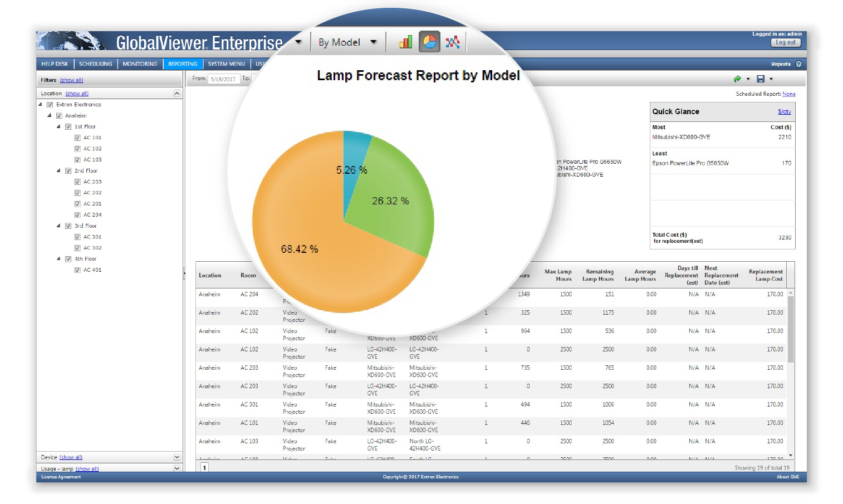
Task: Click the Log out button
Action: coord(786,42)
